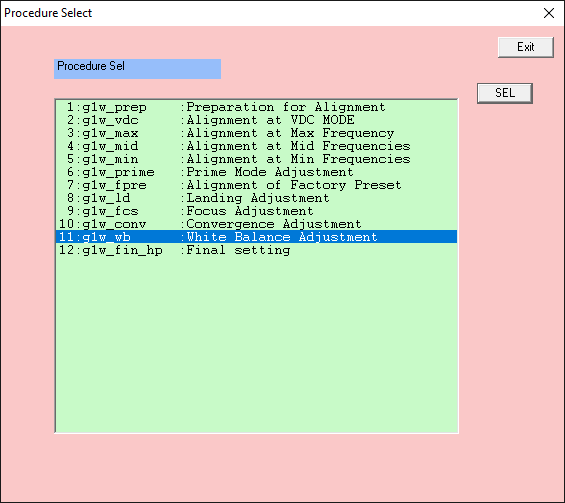Select g1w_fin_hp Final setting entry

click(x=256, y=250)
